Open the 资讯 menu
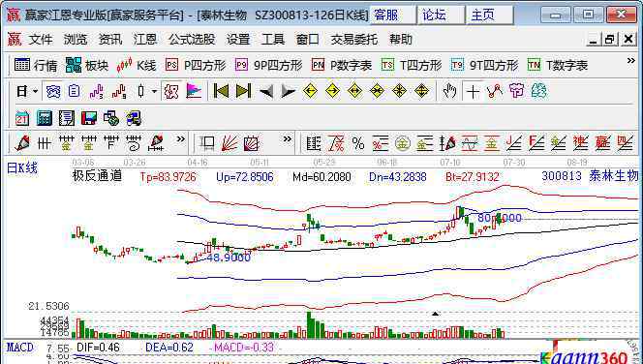Screen dimensions: 643x364 (x=110, y=40)
